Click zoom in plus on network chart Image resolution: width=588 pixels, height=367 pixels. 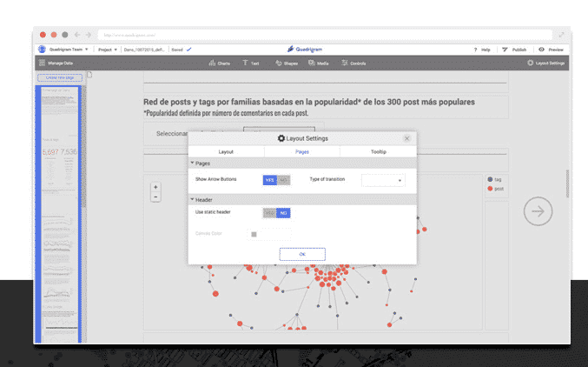155,187
